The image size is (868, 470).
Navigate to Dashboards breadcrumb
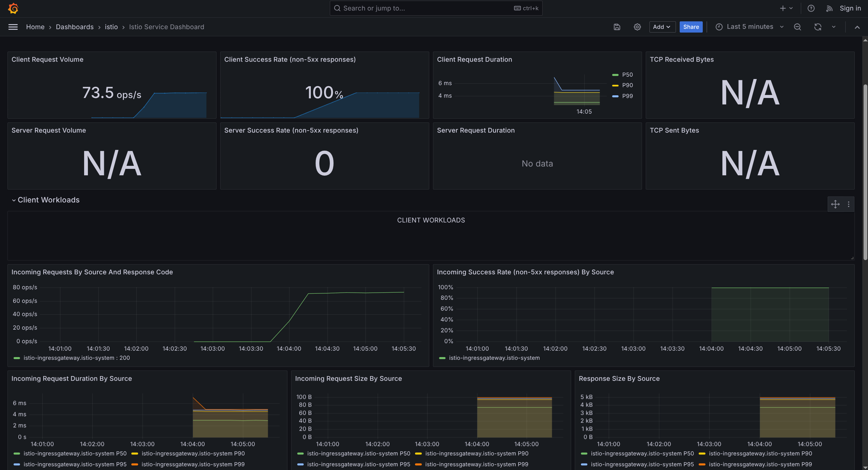(74, 27)
